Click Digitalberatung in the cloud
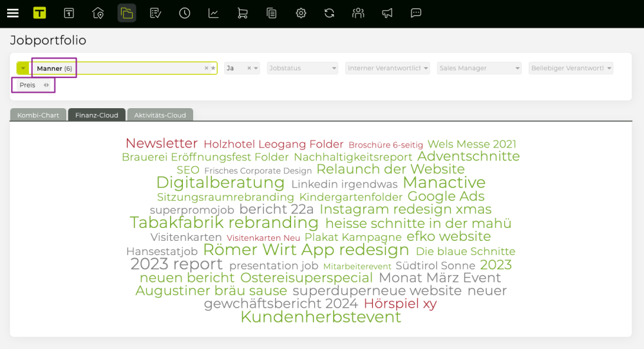644x349 pixels. [220, 182]
